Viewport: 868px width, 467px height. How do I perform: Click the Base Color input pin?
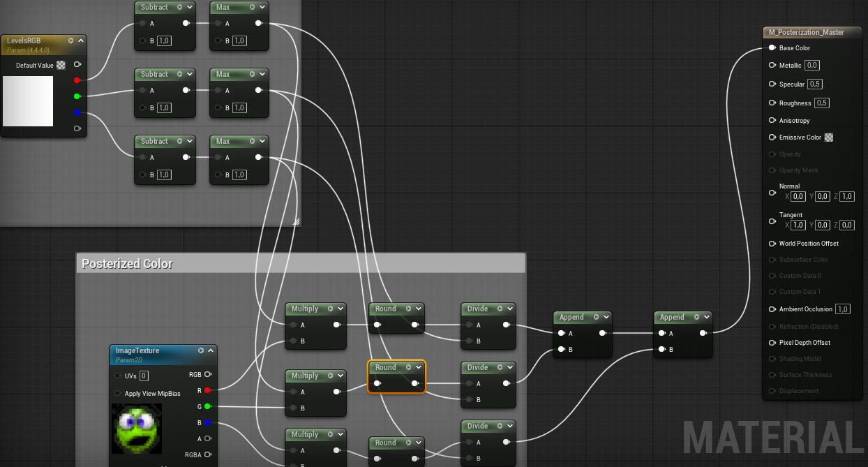(772, 48)
